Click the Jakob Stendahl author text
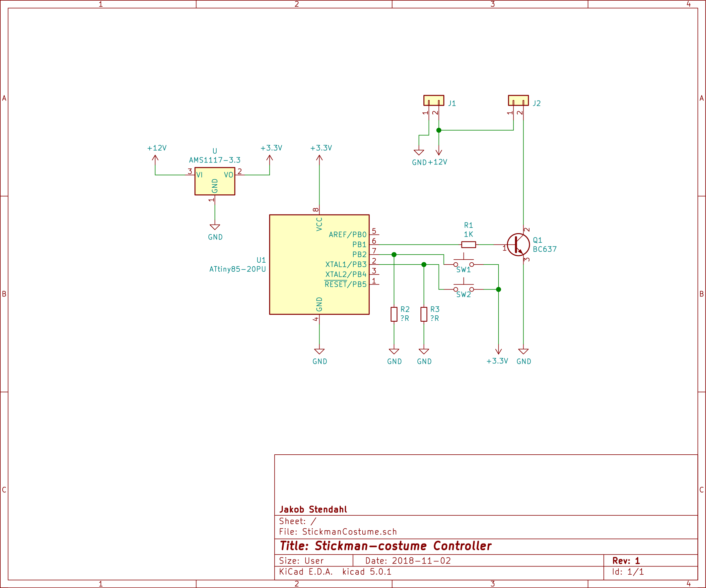 313,509
